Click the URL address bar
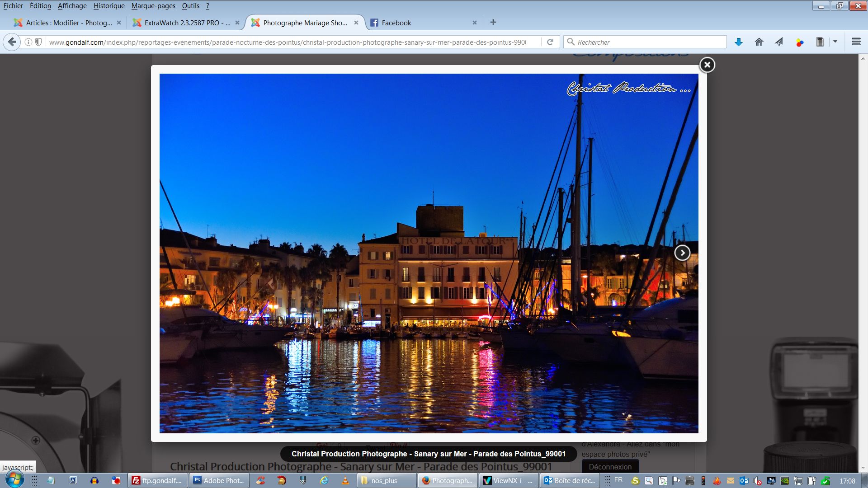This screenshot has height=488, width=868. coord(287,42)
